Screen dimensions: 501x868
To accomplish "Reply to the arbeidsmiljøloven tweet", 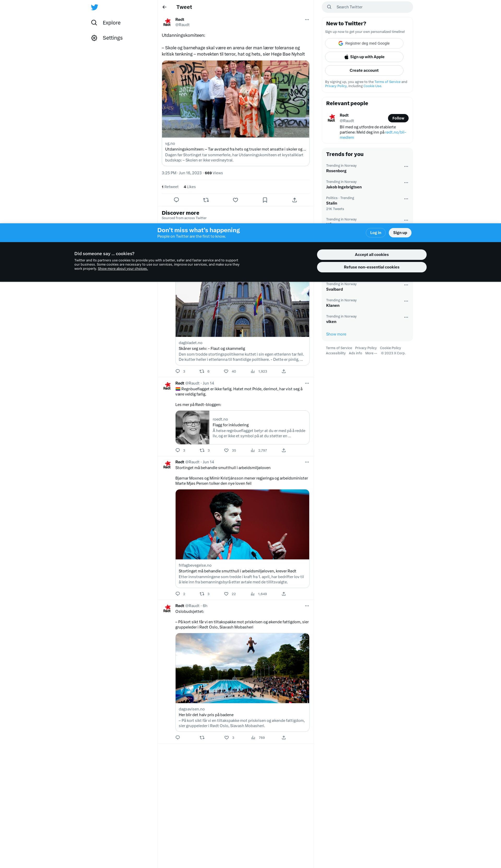I will point(177,594).
